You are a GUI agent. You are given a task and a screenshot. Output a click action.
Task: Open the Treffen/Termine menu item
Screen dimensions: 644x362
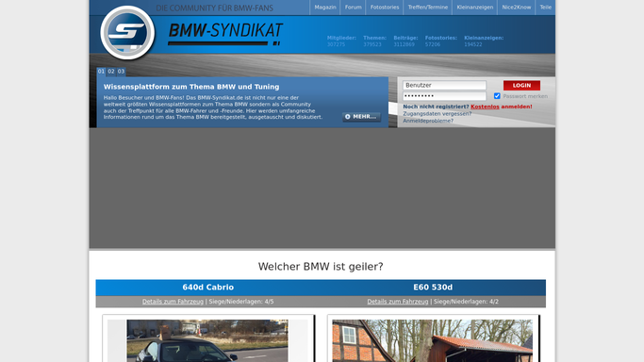427,8
